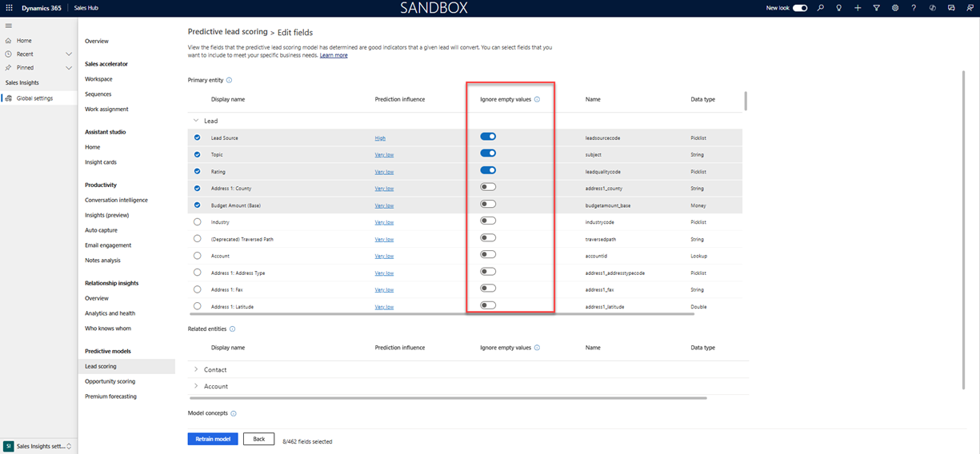The width and height of the screenshot is (980, 454).
Task: Expand the Pinned menu in left nav
Action: point(69,68)
